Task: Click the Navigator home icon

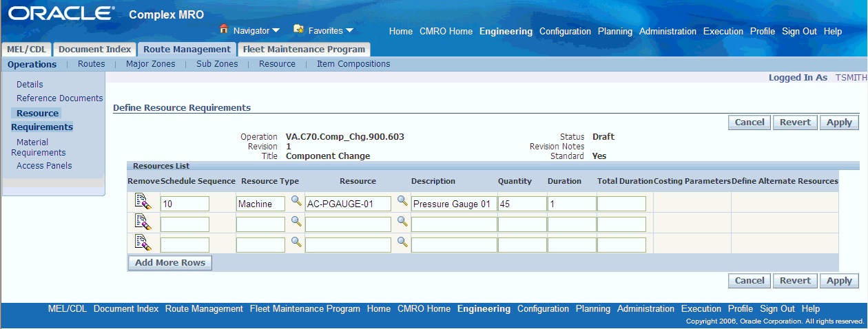Action: [224, 29]
